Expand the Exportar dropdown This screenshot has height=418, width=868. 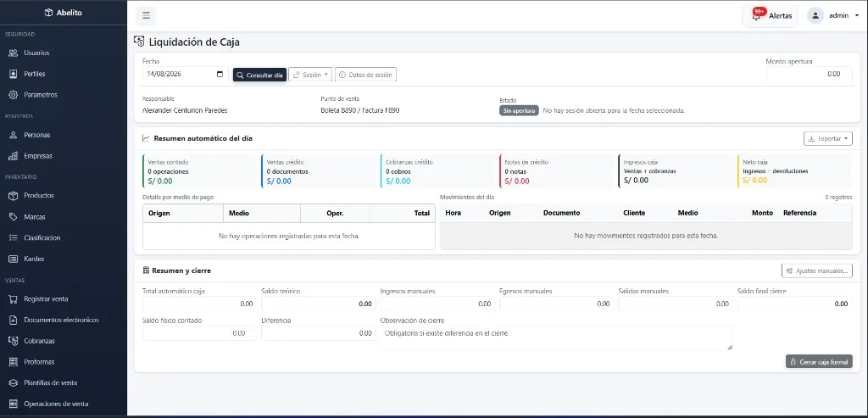click(827, 138)
